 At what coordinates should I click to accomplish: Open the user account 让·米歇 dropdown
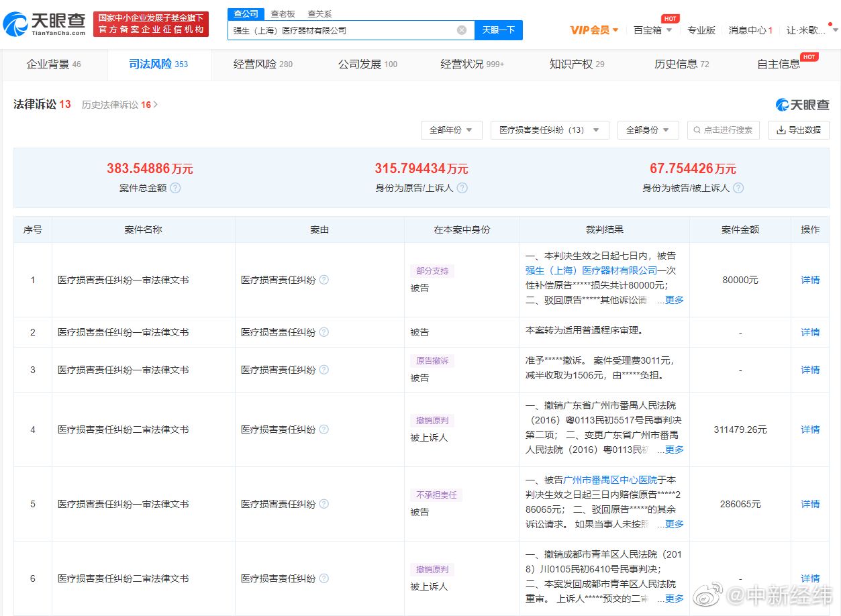click(812, 30)
